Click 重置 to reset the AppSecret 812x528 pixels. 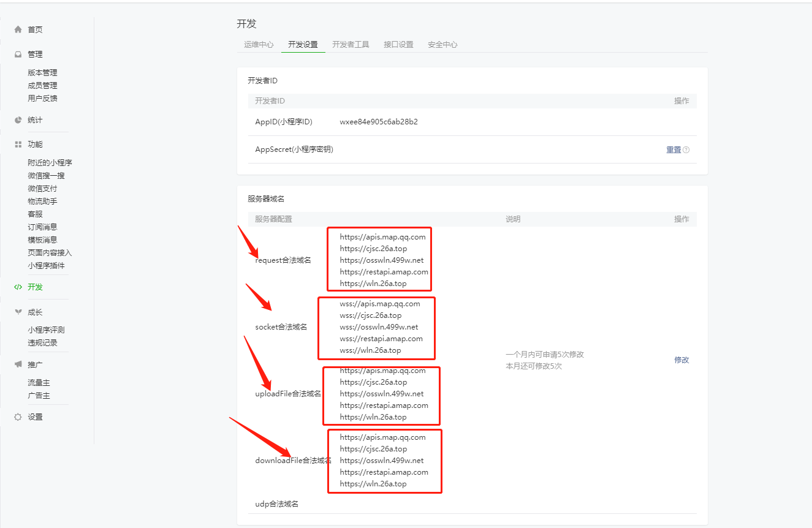click(674, 150)
